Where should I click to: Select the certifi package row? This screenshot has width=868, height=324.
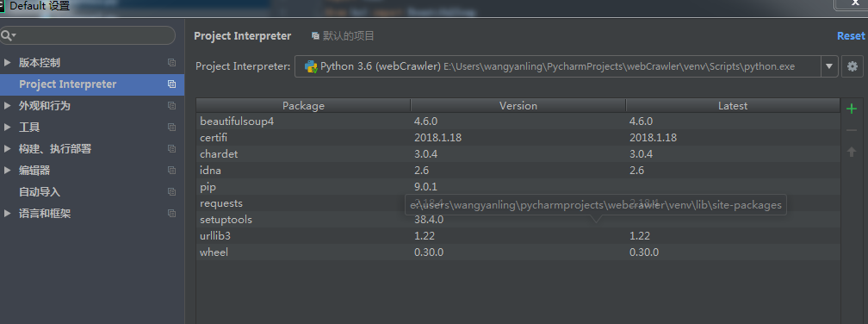click(518, 137)
